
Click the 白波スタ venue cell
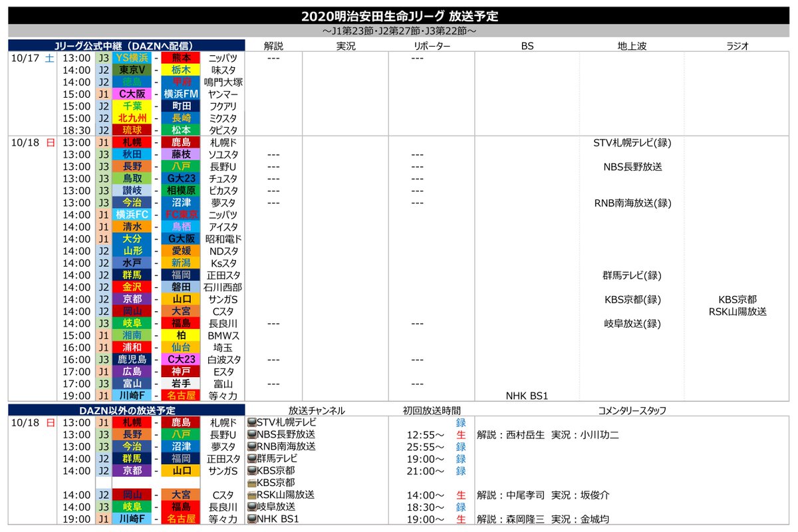[x=223, y=359]
